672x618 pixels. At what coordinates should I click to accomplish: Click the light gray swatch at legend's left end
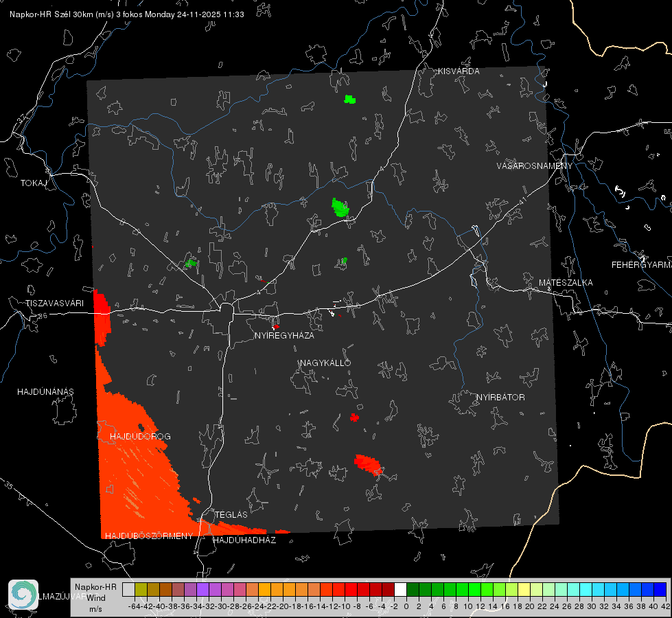click(128, 589)
